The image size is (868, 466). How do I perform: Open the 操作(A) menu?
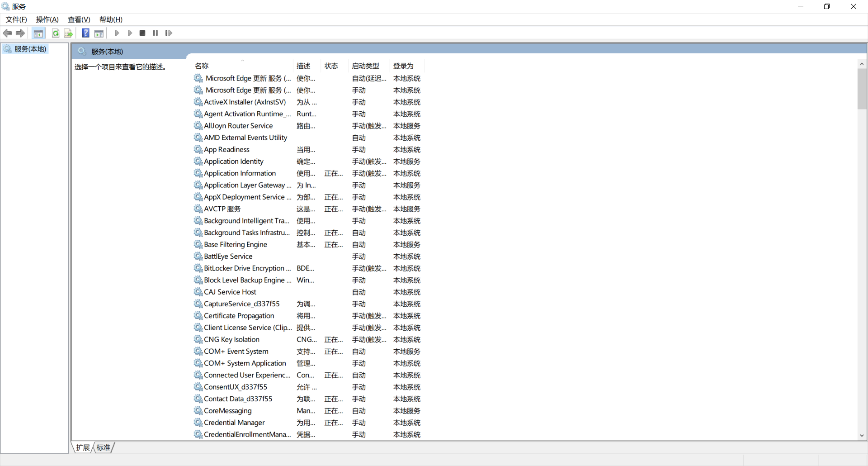(x=47, y=19)
